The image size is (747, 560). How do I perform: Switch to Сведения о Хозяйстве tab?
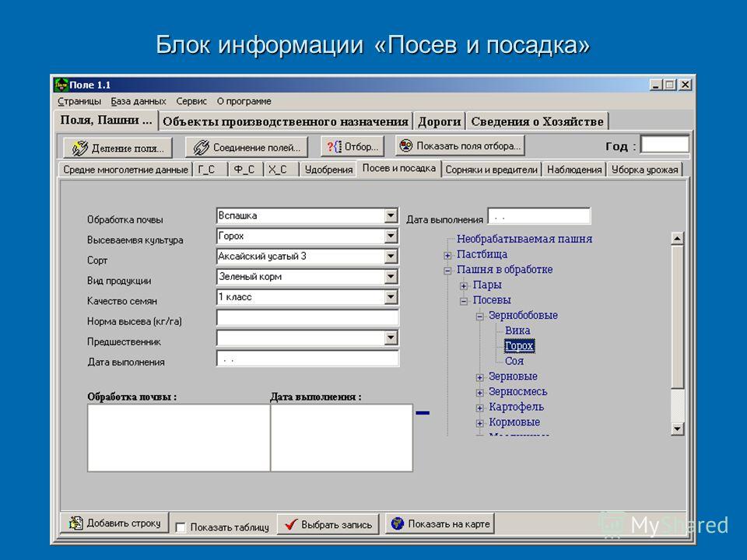coord(537,121)
